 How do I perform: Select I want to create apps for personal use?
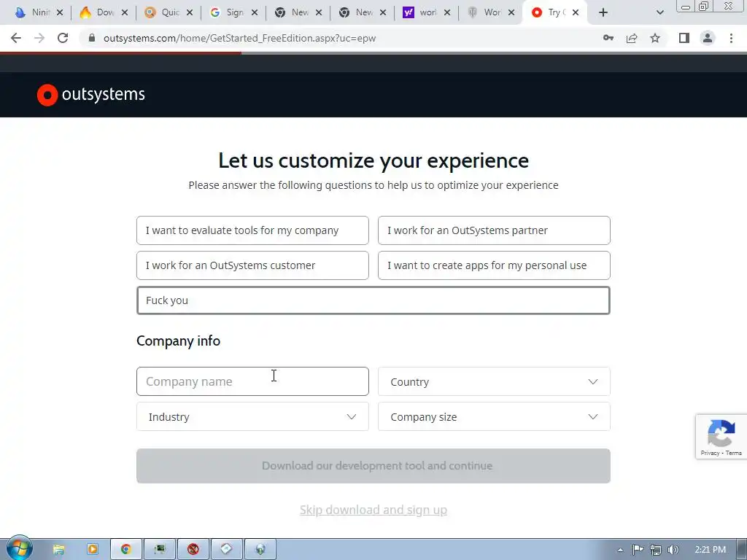click(x=494, y=265)
